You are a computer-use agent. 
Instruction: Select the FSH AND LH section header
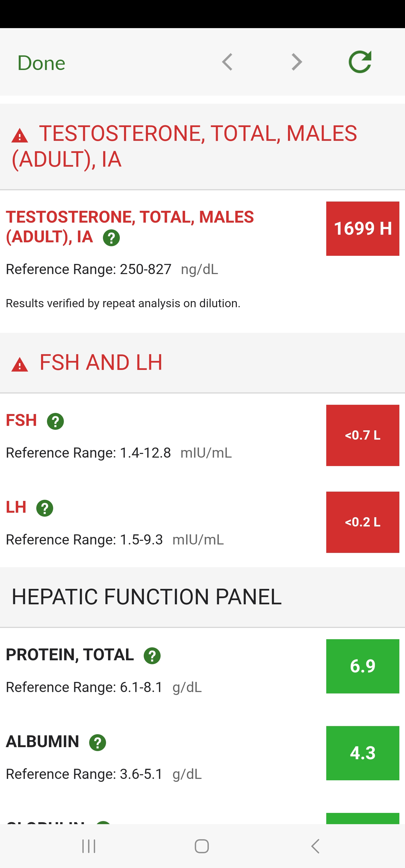[101, 363]
